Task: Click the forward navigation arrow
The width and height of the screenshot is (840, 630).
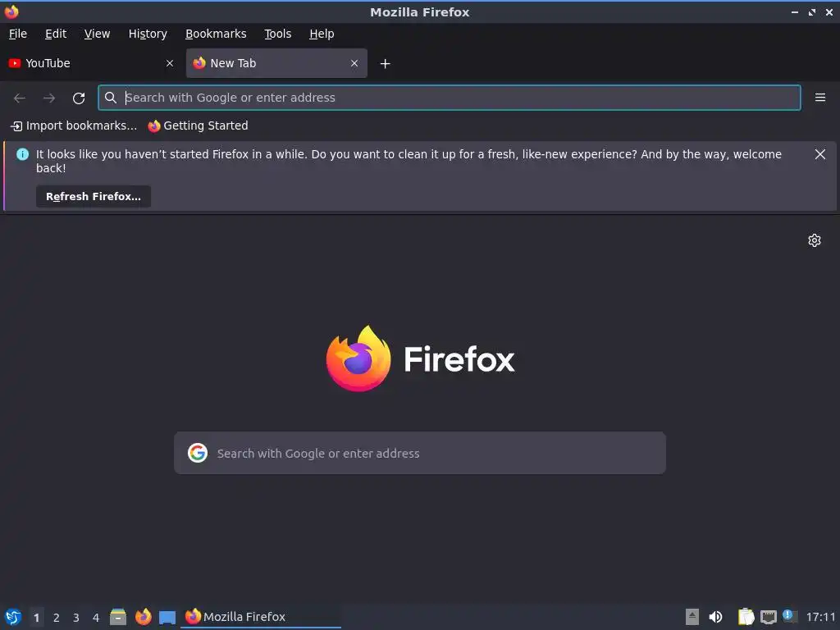Action: [49, 98]
